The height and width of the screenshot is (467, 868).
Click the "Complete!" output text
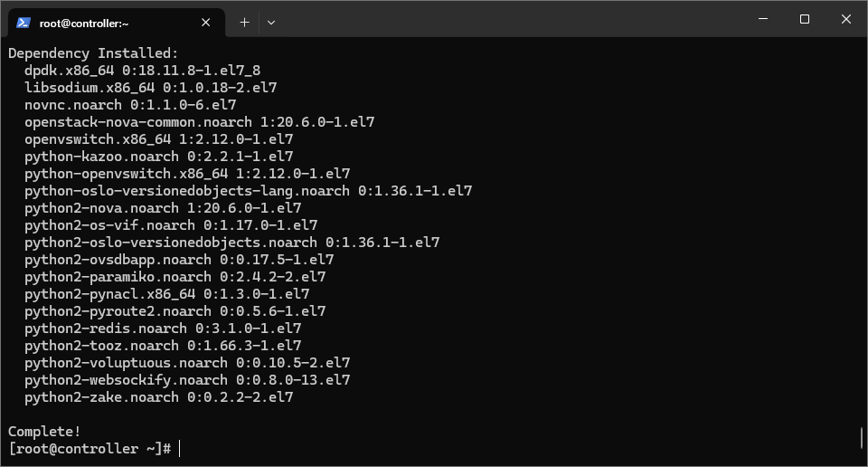click(44, 432)
